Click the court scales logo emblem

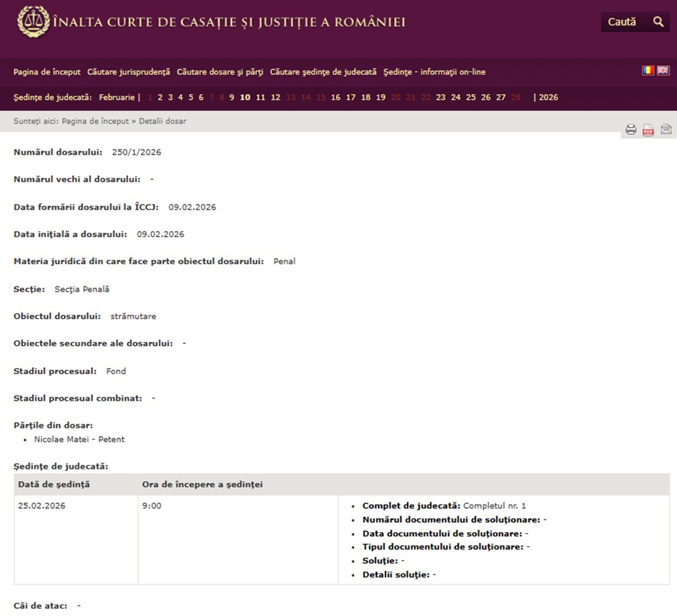34,21
